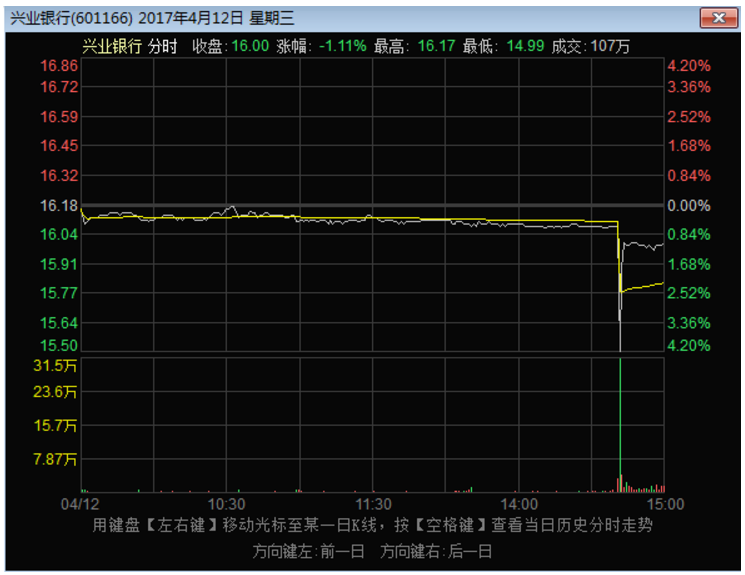Click the window title 兴业银行(601166) 2017年4月12日

point(127,18)
